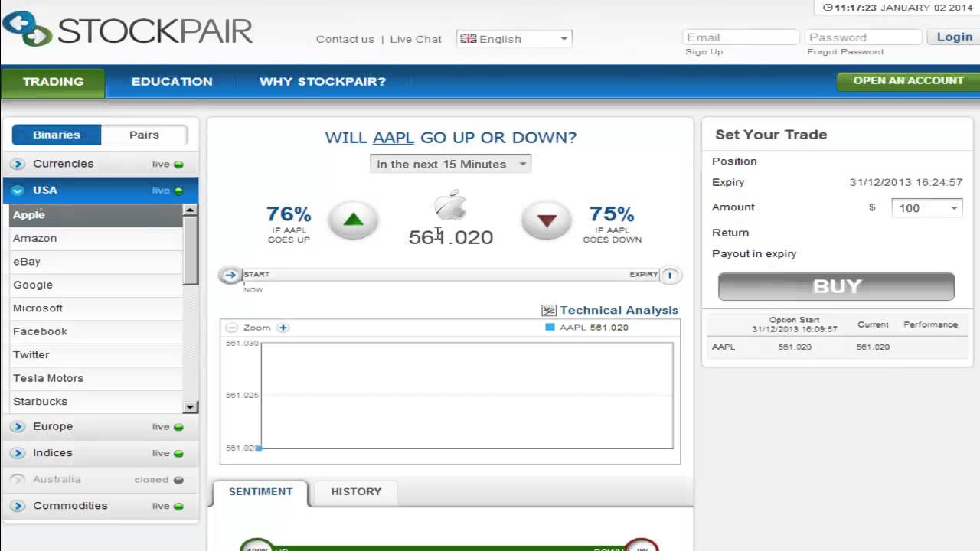Click the chart zoom-out minus icon
This screenshot has height=551, width=980.
click(x=232, y=328)
